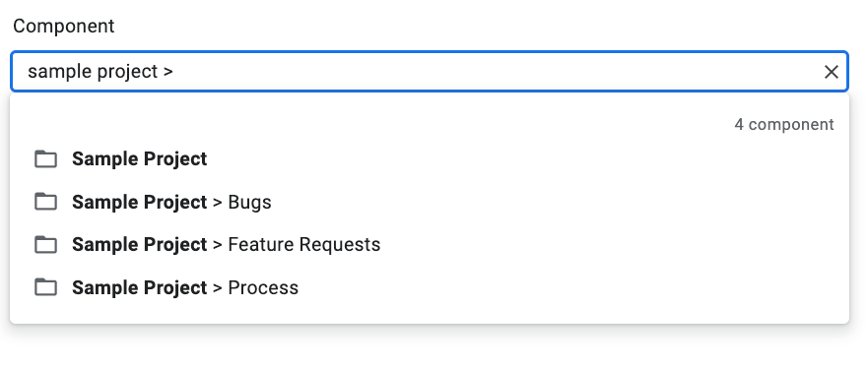Viewport: 868px width, 369px height.
Task: Click the '4 component' result count
Action: 784,124
